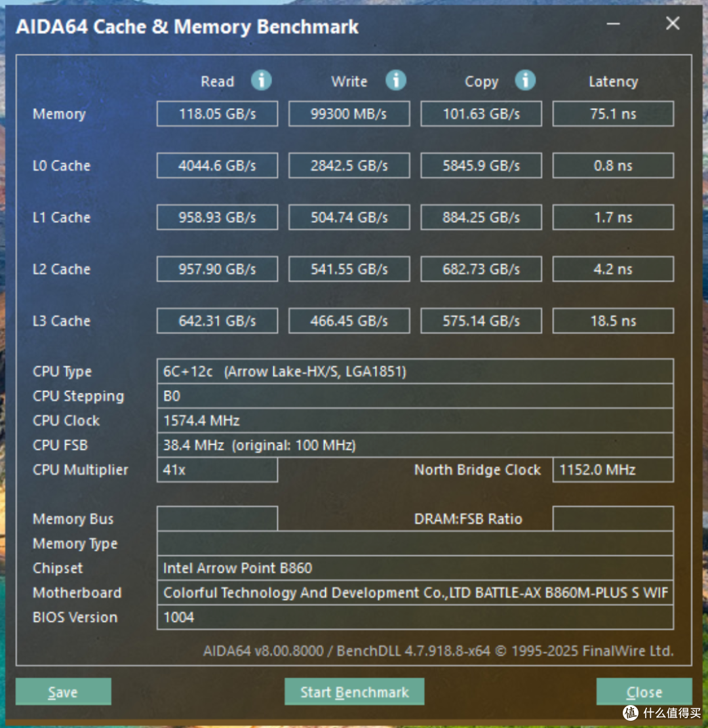Click the Copy column info icon
708x728 pixels.
click(x=525, y=80)
